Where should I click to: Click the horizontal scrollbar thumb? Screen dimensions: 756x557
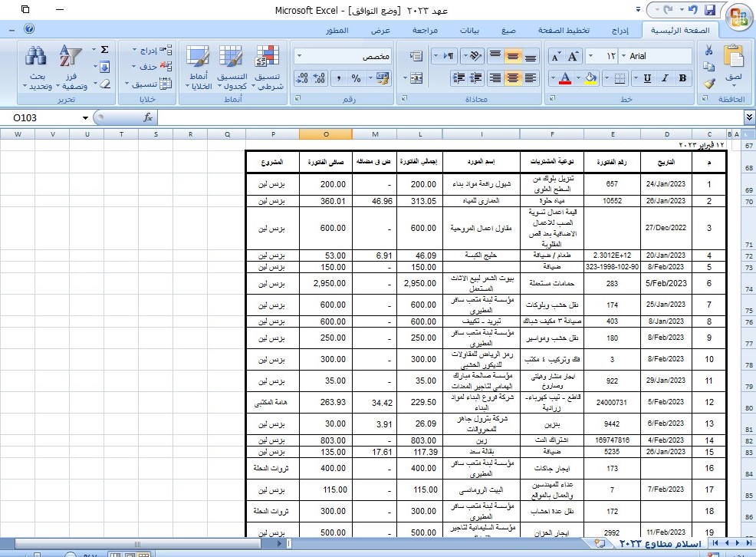[137, 544]
